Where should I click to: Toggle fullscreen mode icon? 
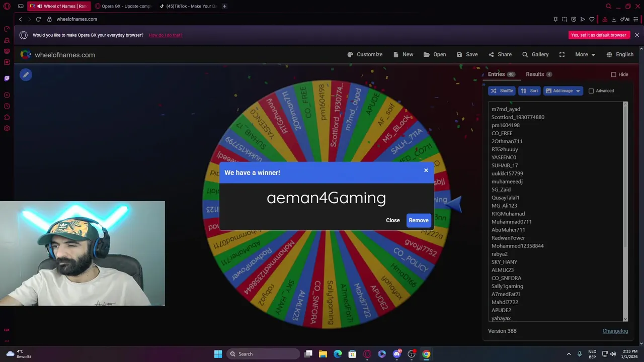tap(562, 54)
